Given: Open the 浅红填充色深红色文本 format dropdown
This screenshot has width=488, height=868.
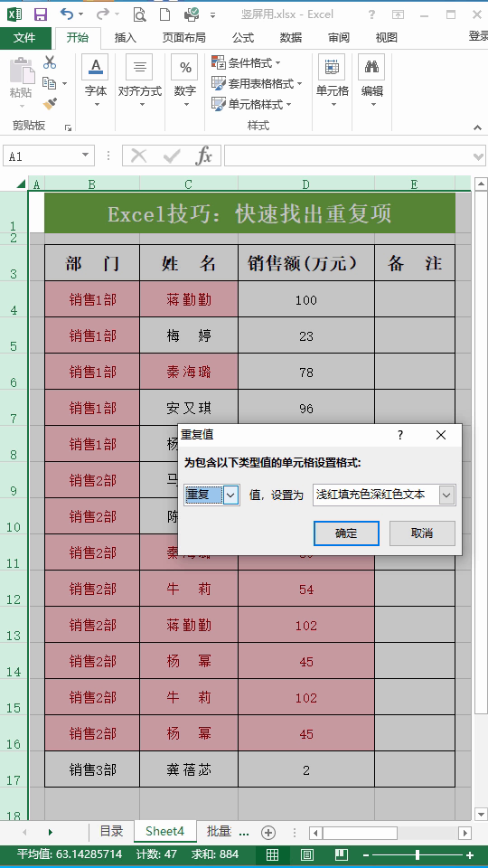Looking at the screenshot, I should click(x=447, y=495).
